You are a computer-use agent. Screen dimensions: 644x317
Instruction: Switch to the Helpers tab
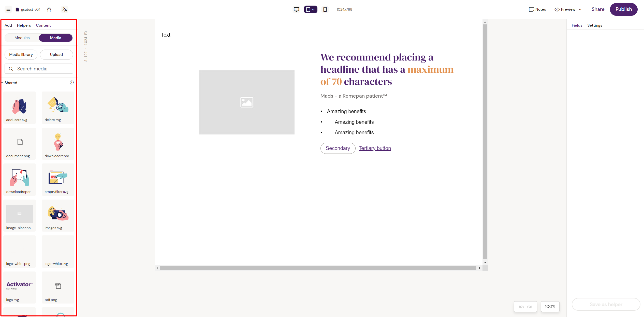pyautogui.click(x=24, y=25)
